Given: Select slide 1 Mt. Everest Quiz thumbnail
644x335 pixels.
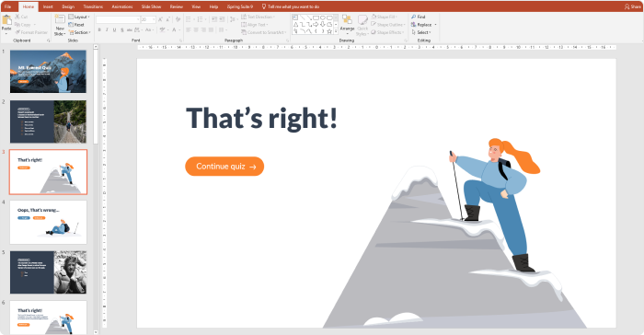Looking at the screenshot, I should coord(48,72).
